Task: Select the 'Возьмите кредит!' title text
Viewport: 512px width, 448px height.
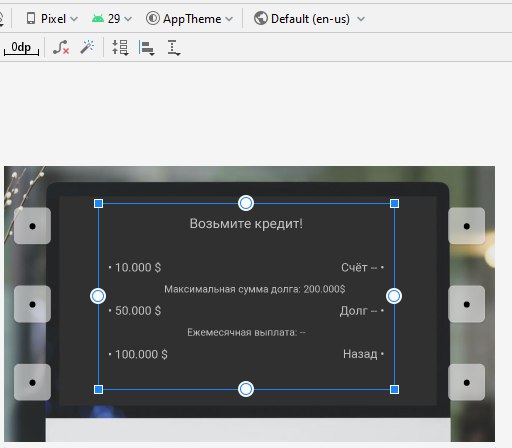Action: pos(246,223)
